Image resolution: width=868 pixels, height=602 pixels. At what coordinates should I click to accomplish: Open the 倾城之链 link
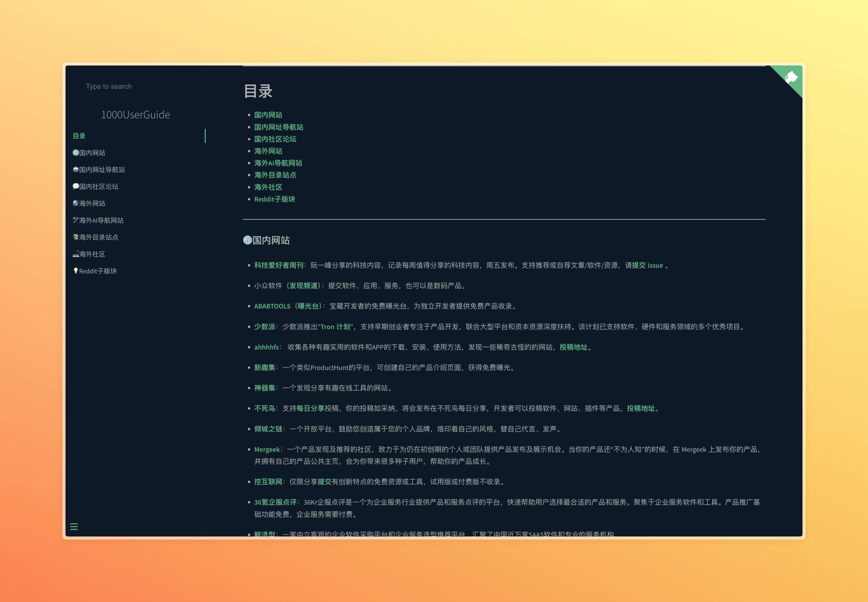[268, 429]
